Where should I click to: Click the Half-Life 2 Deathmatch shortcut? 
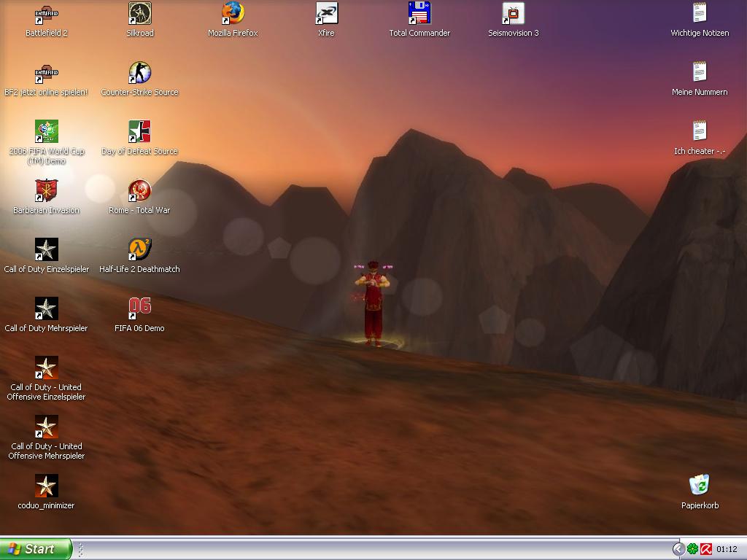point(139,250)
